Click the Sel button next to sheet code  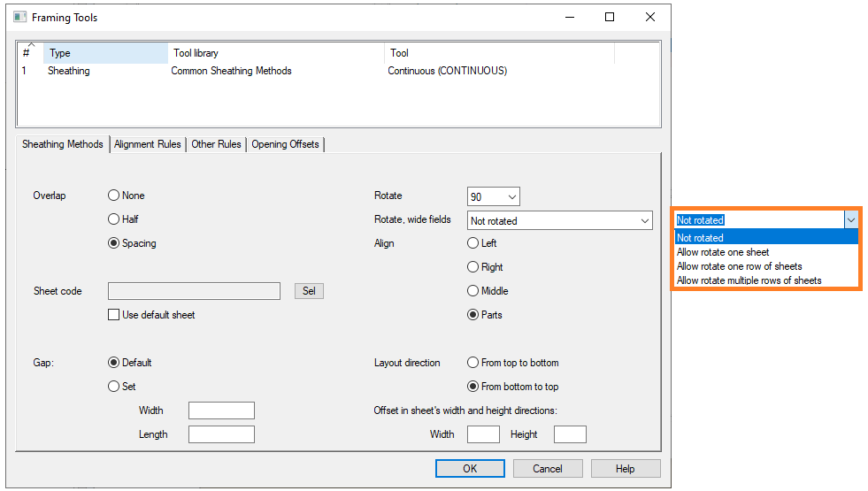309,291
